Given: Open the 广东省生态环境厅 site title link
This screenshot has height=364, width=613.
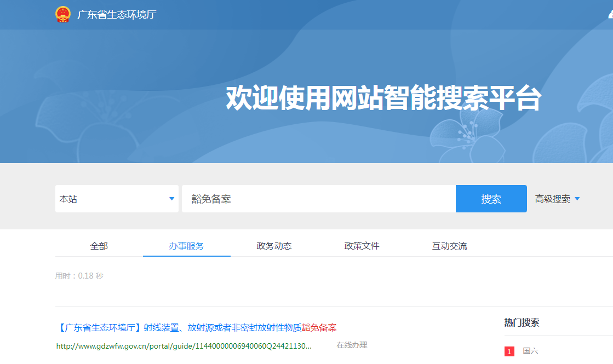Looking at the screenshot, I should click(117, 15).
